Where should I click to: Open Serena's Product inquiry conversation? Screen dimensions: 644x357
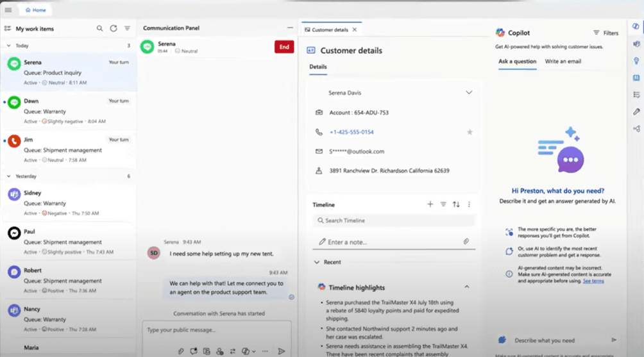click(x=69, y=72)
